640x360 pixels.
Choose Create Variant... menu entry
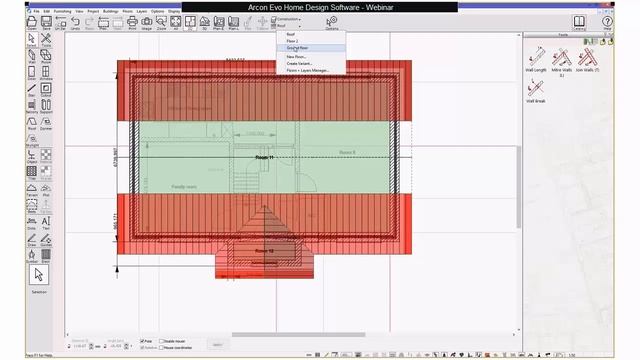coord(311,64)
